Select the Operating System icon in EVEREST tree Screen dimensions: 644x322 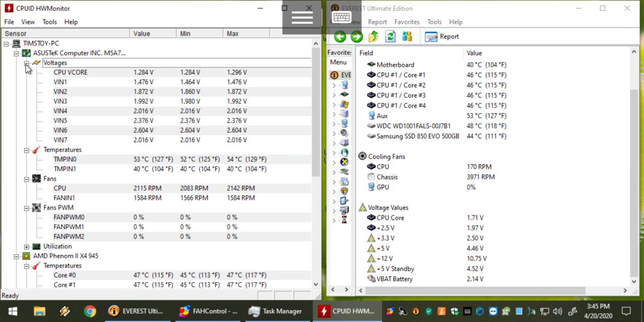(344, 104)
